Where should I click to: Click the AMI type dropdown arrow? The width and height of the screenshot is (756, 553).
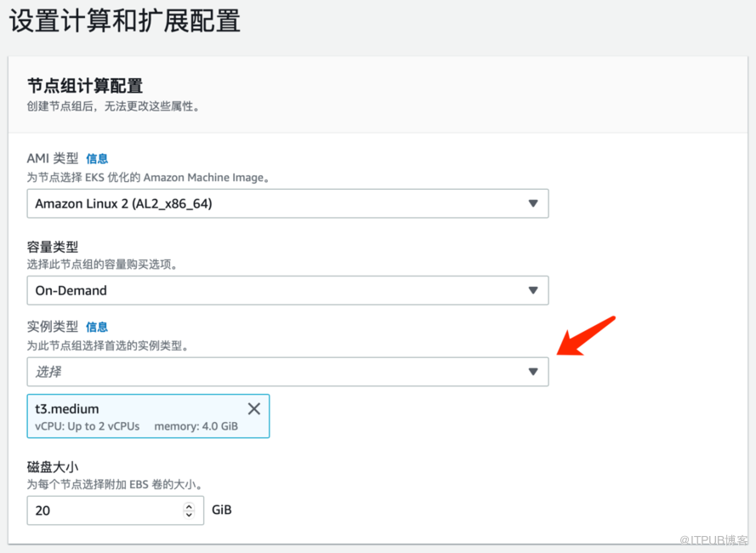coord(533,203)
